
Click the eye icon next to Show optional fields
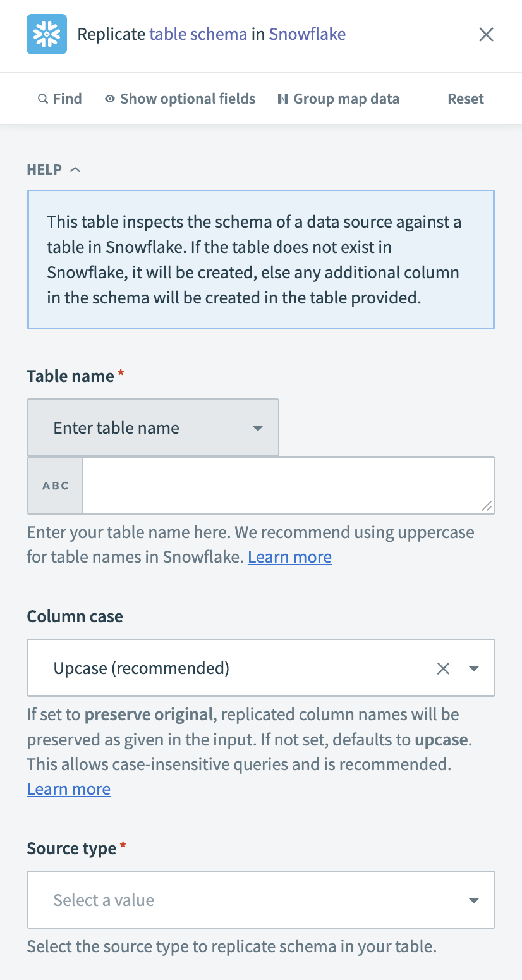click(110, 99)
